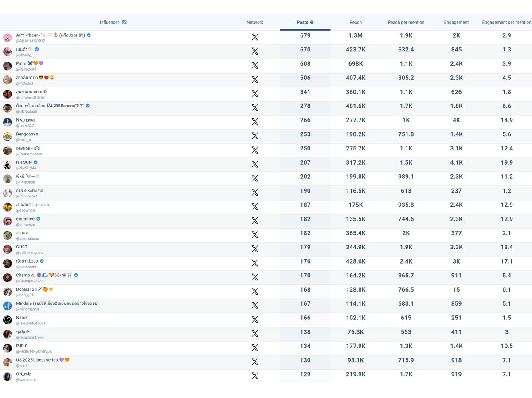The height and width of the screenshot is (398, 532).
Task: Click X network icon in @Mindmannie row
Action: [x=255, y=305]
